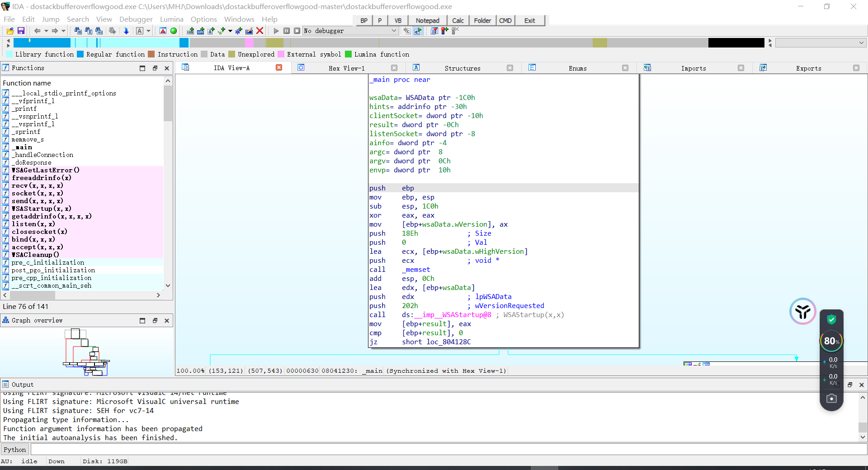Click the red X delete icon in toolbar
Viewport: 868px width, 470px height.
[x=259, y=31]
